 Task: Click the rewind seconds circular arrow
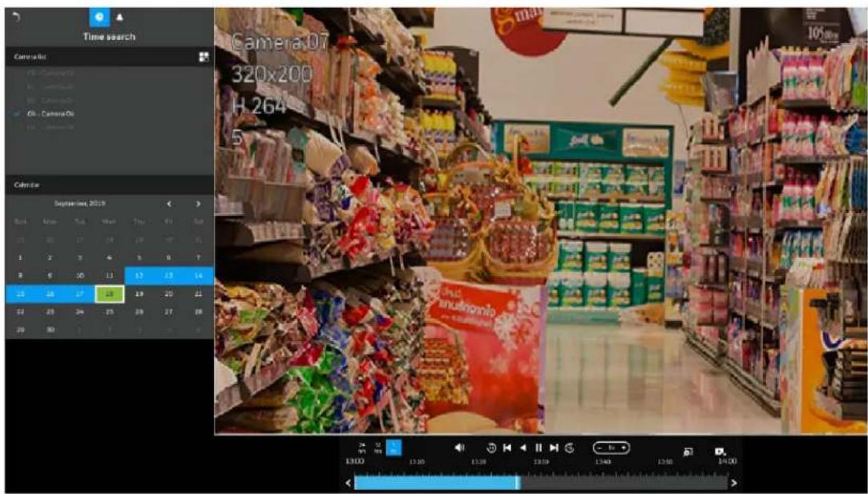pyautogui.click(x=491, y=448)
